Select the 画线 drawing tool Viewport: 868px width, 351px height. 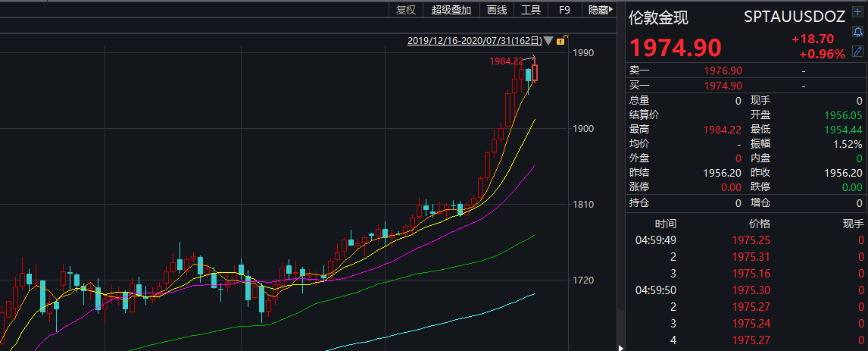497,9
